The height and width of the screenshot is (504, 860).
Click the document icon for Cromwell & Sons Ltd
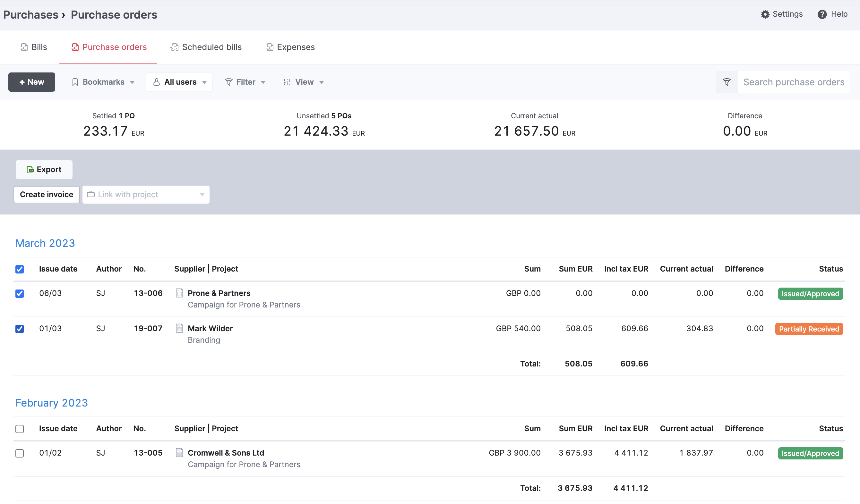point(179,452)
